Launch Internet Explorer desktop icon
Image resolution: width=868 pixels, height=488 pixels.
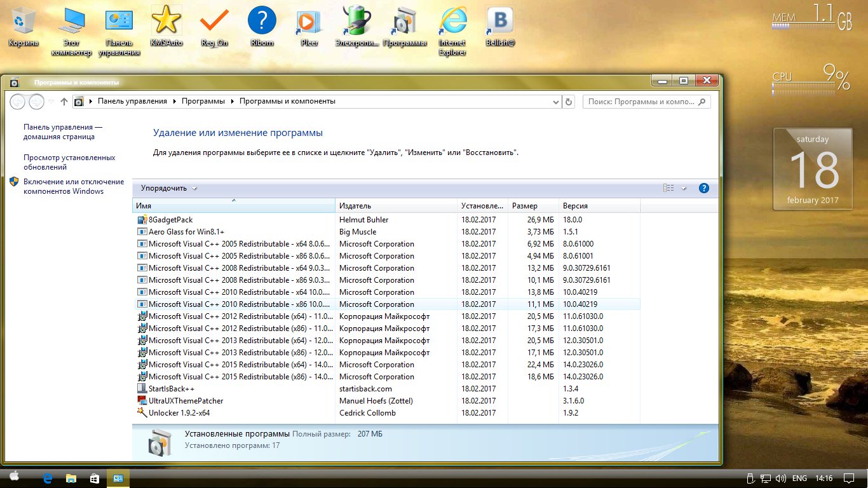(x=452, y=32)
